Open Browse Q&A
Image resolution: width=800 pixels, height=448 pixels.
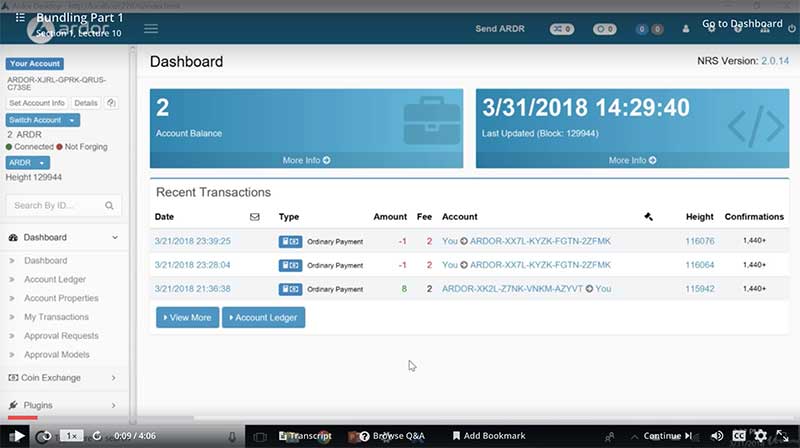point(392,436)
